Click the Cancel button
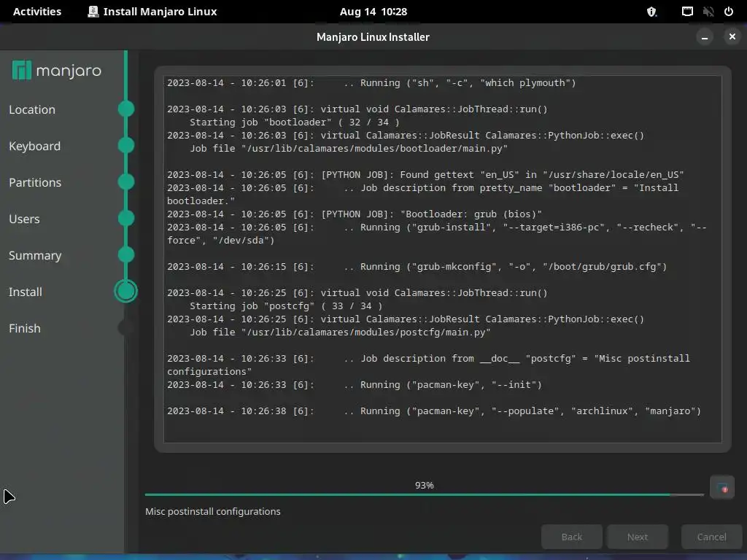The height and width of the screenshot is (560, 747). point(712,537)
